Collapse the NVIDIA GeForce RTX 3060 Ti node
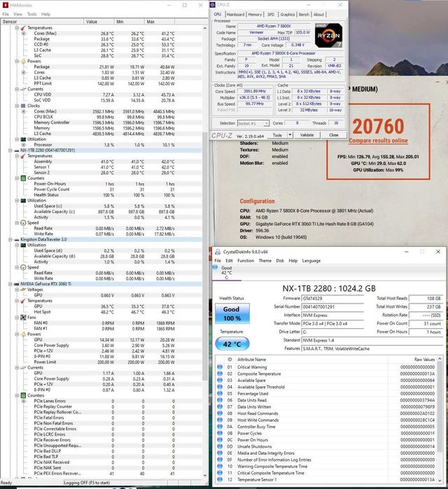The width and height of the screenshot is (448, 489). (x=10, y=284)
